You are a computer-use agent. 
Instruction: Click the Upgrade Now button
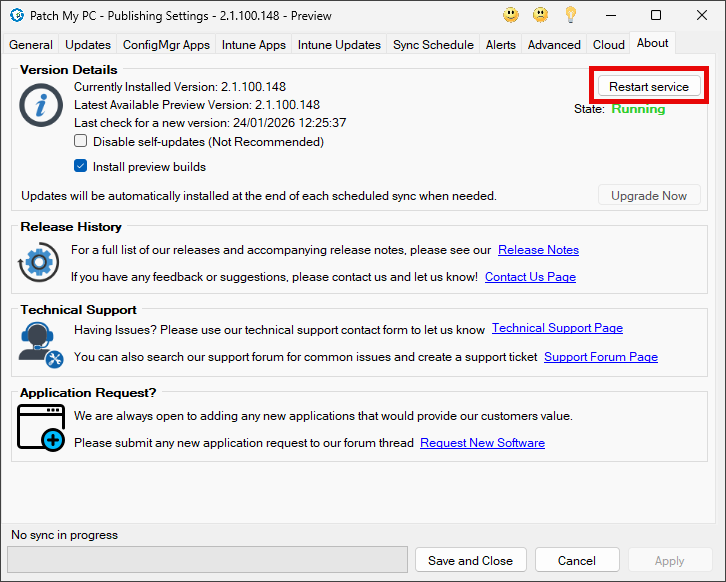pyautogui.click(x=649, y=196)
